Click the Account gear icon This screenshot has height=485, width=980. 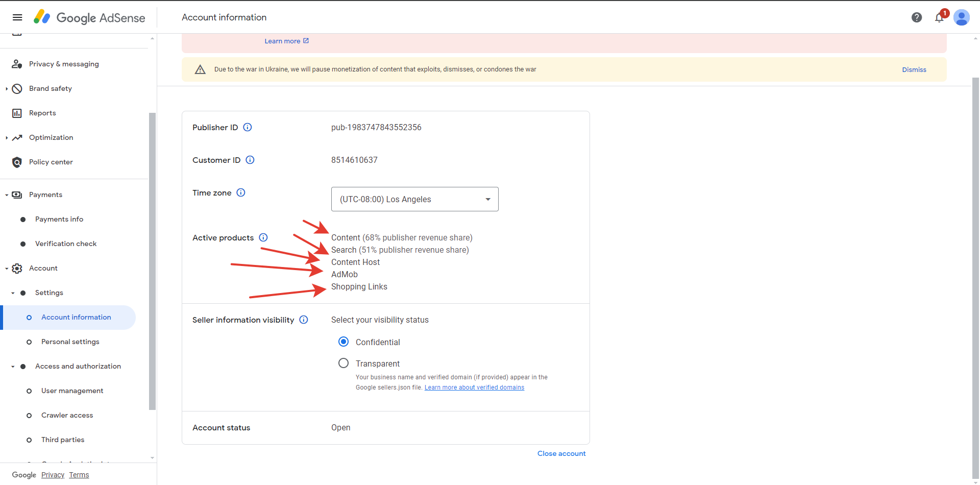coord(17,268)
